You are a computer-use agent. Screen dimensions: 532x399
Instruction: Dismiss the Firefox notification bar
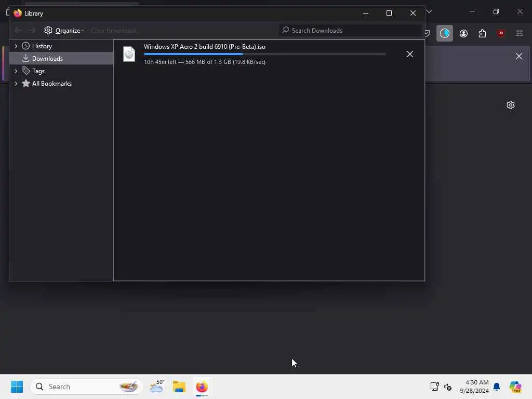click(x=519, y=56)
